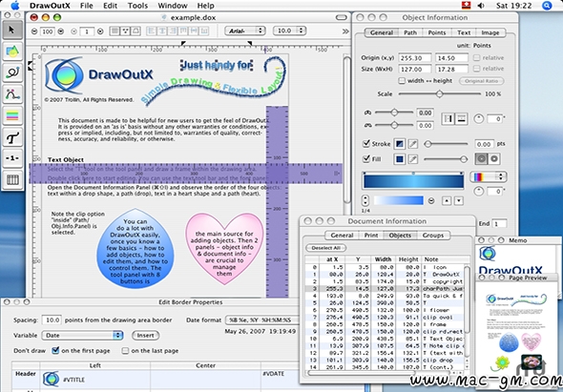Screen dimensions: 563x392
Task: Open the Date format combo box
Action: 261,320
